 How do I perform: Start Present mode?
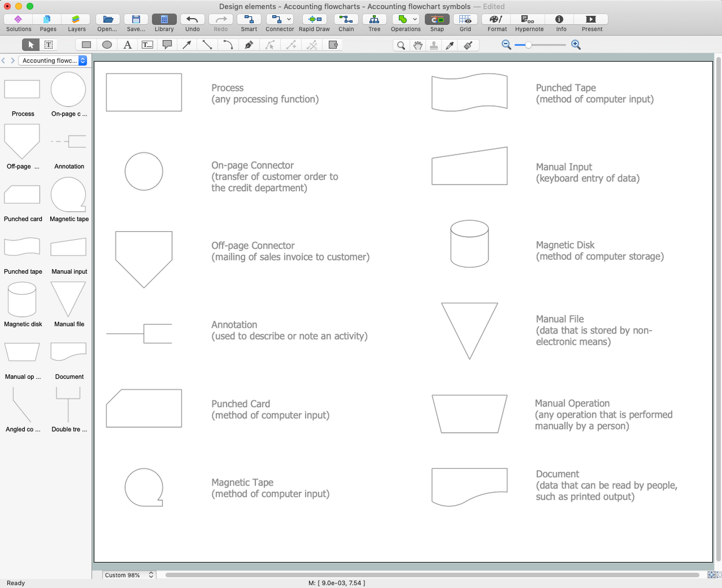pos(591,20)
